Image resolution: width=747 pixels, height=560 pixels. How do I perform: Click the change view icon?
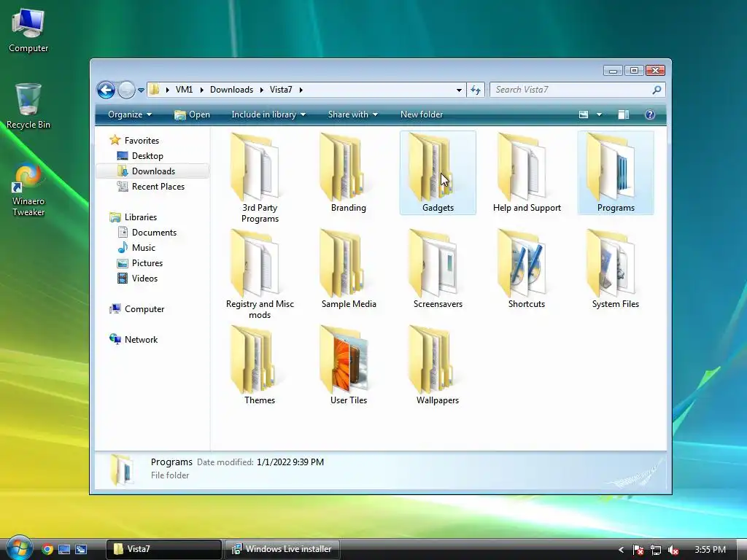click(584, 114)
